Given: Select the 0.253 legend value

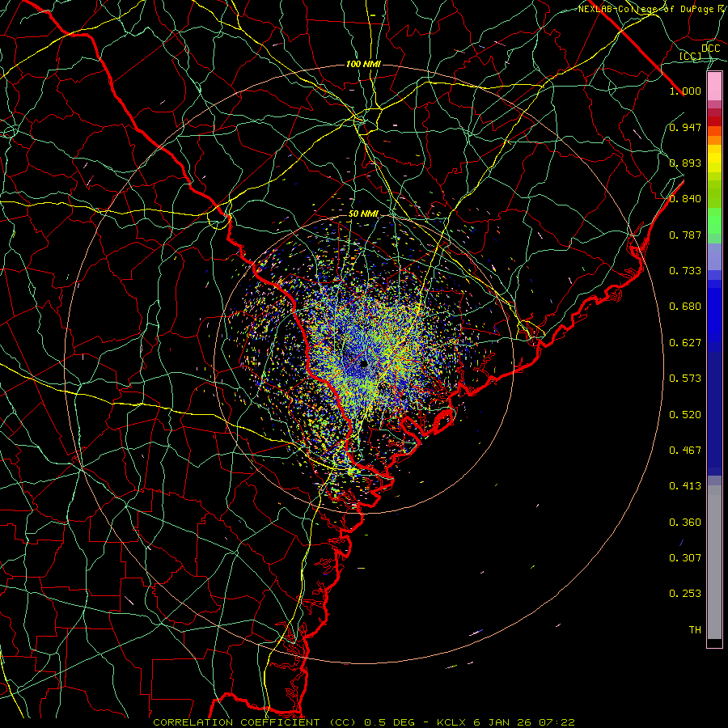Looking at the screenshot, I should click(685, 594).
